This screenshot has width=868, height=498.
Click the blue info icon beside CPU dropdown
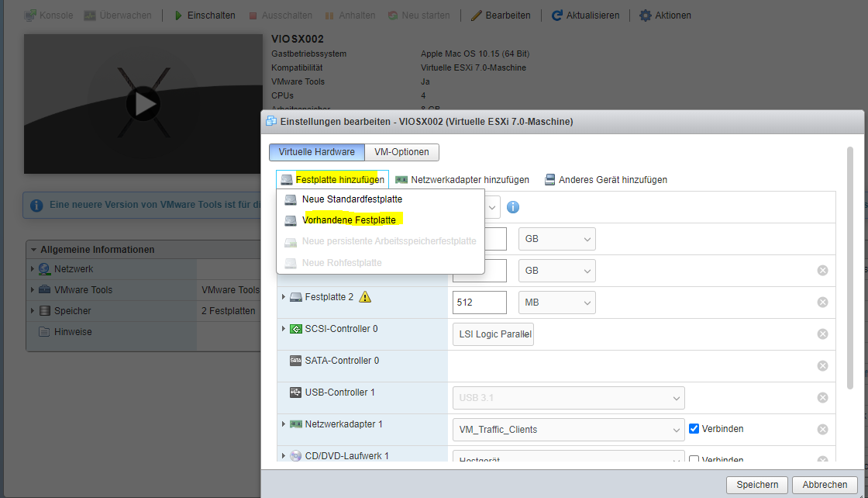pos(513,207)
